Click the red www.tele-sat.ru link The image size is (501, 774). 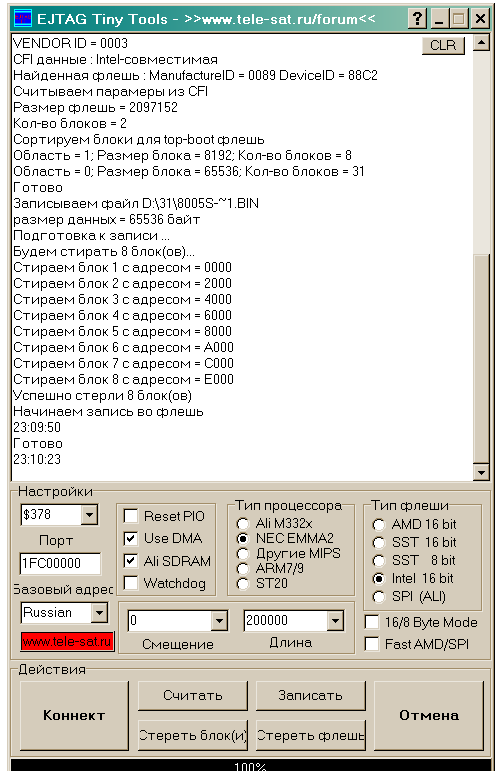pyautogui.click(x=67, y=642)
